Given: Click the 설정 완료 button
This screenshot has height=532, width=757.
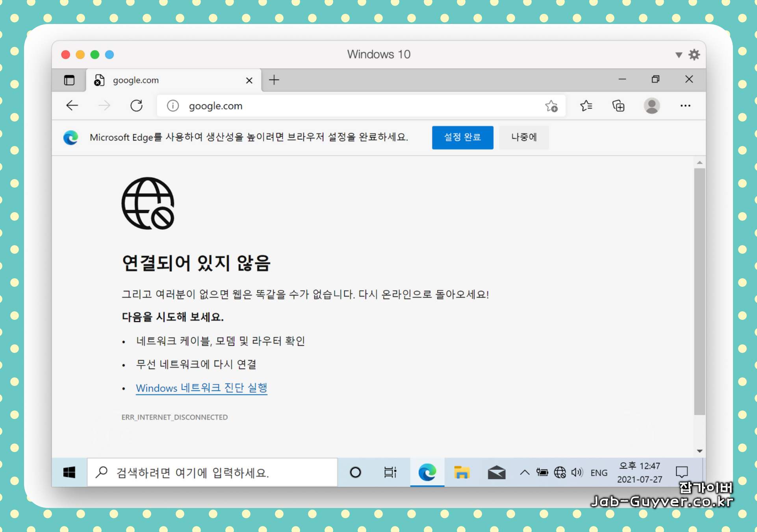Looking at the screenshot, I should (462, 137).
